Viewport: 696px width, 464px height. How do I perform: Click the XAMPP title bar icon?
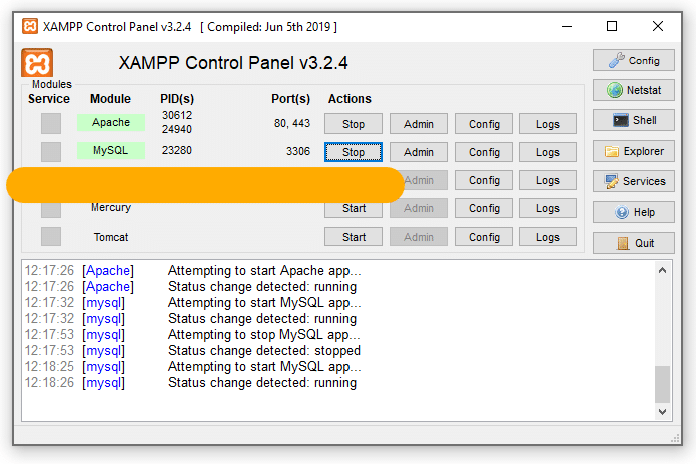click(30, 26)
